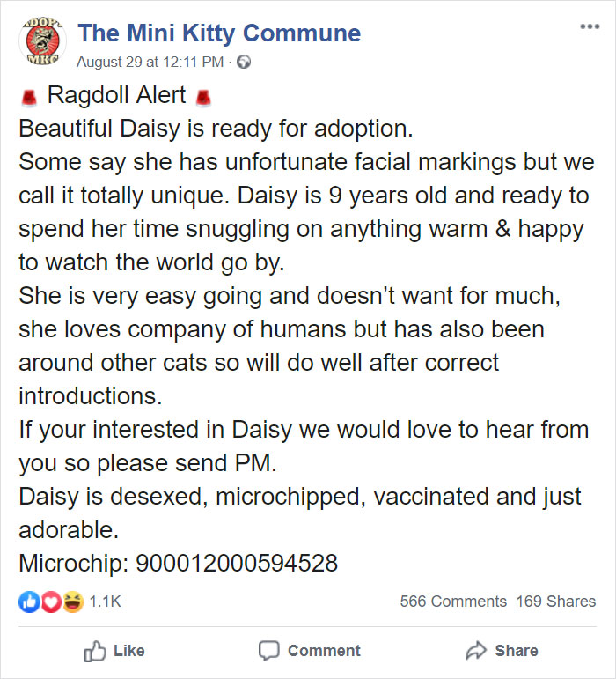Click the siren emoji after Ragdoll Alert
616x679 pixels.
(x=205, y=95)
